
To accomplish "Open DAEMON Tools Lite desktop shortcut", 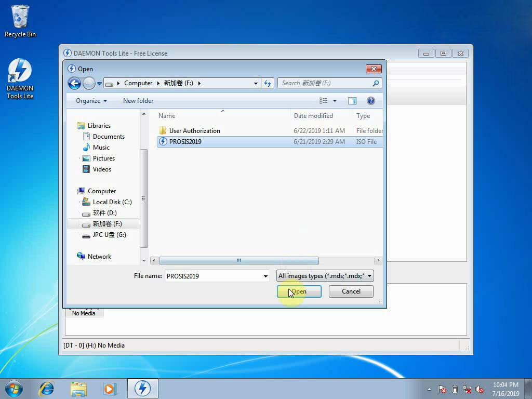I will [20, 78].
